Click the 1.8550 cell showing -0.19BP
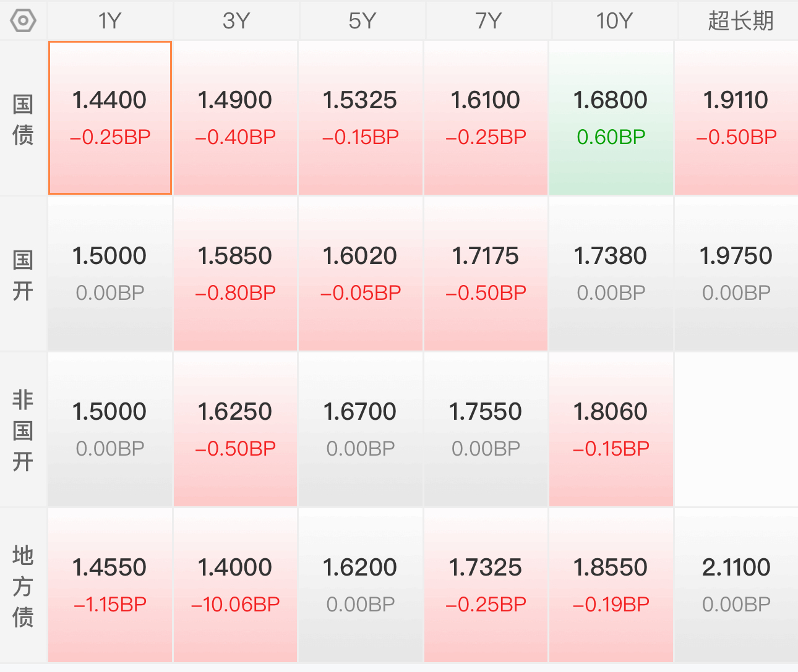798x672 pixels. tap(611, 585)
